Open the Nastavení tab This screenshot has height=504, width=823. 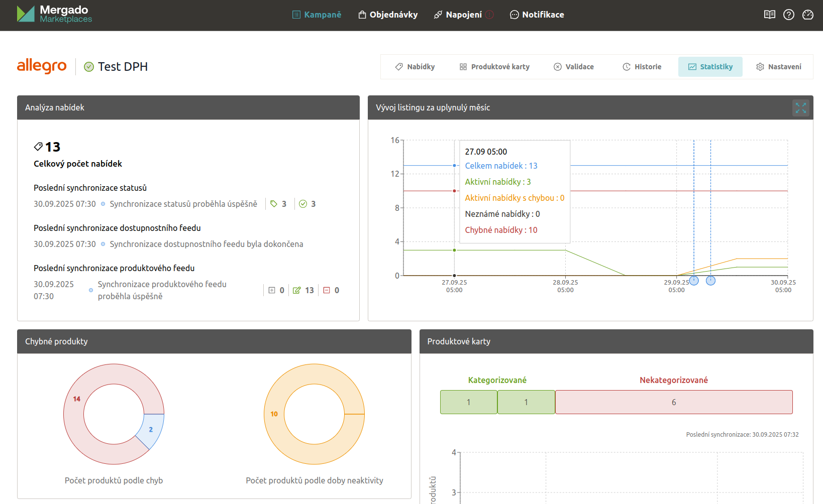click(x=778, y=67)
